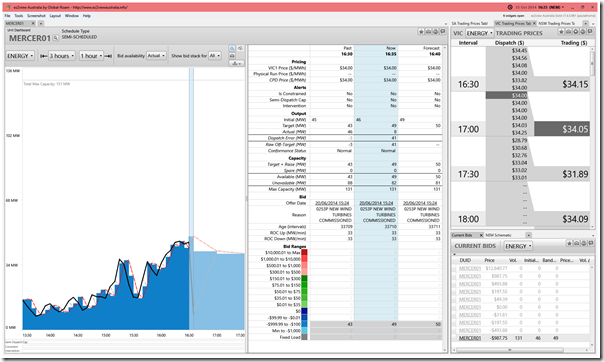Click the red $10,000.01 to Max bid range swatch

click(x=304, y=253)
